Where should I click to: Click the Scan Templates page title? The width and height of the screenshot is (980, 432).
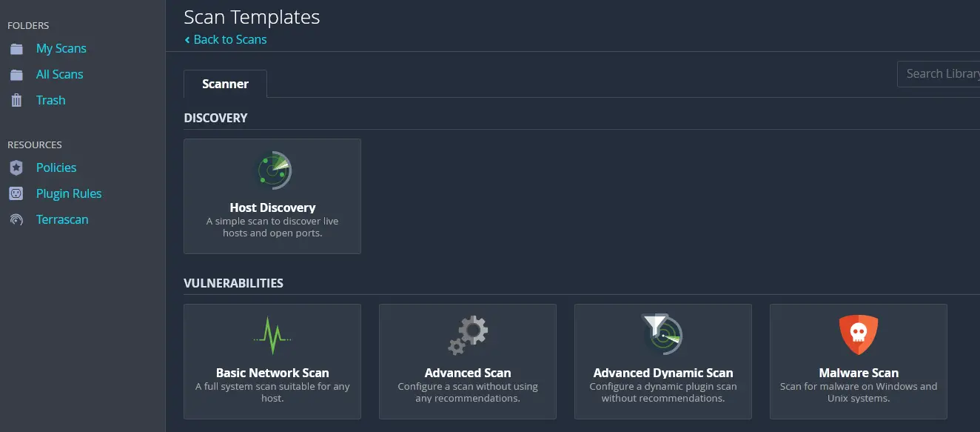252,16
